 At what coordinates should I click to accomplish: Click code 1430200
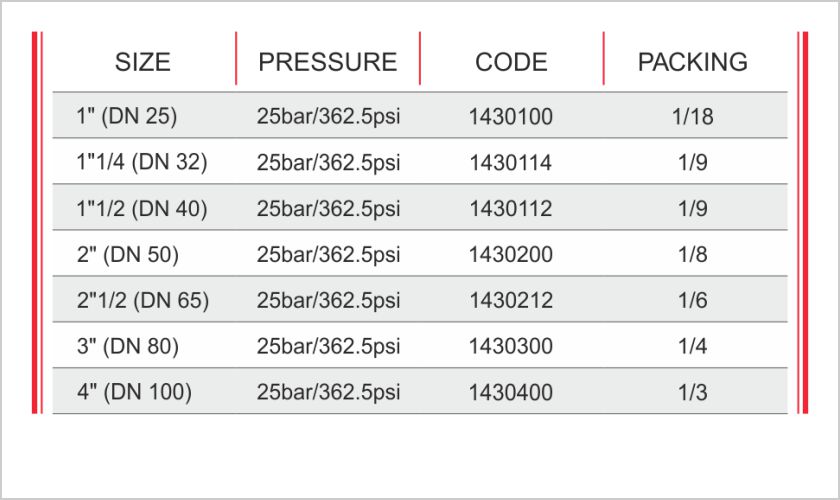coord(511,255)
